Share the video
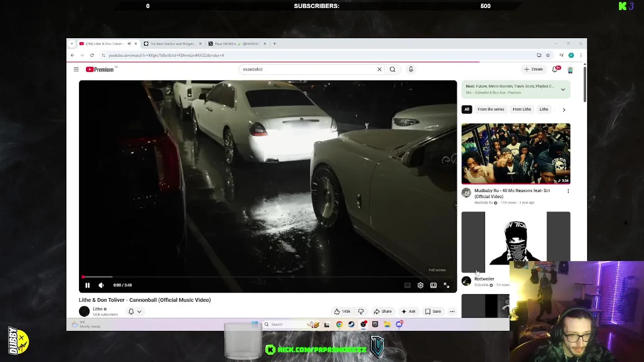 click(x=382, y=311)
